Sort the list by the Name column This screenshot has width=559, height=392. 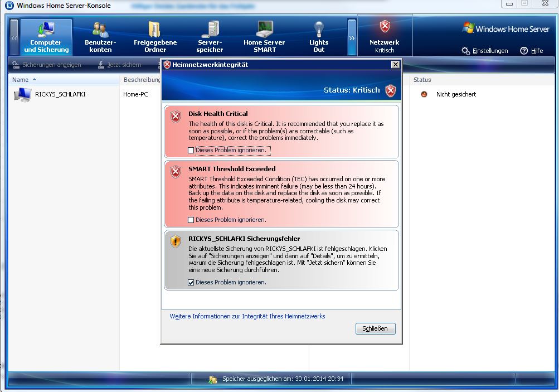tap(64, 80)
